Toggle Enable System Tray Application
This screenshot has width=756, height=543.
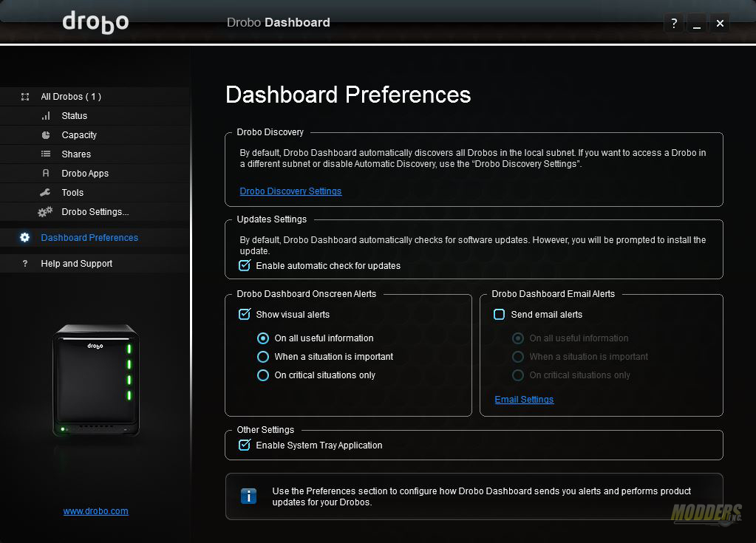[x=245, y=445]
